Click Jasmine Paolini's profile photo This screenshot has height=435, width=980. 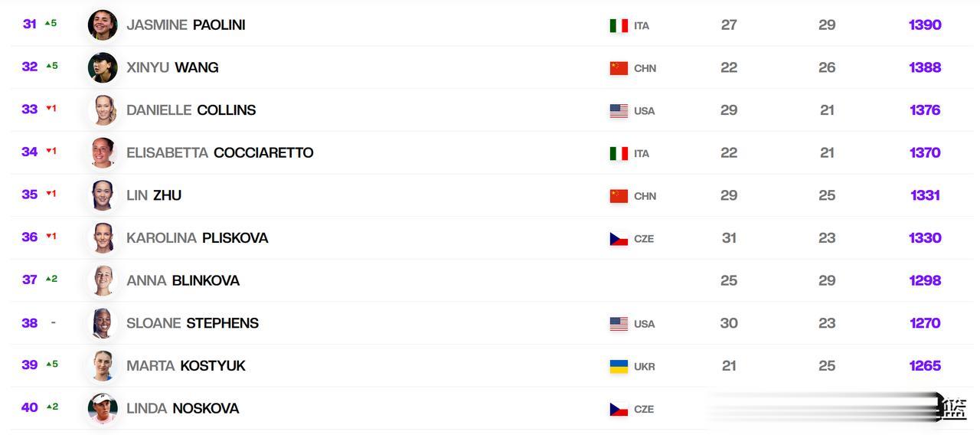[x=103, y=25]
